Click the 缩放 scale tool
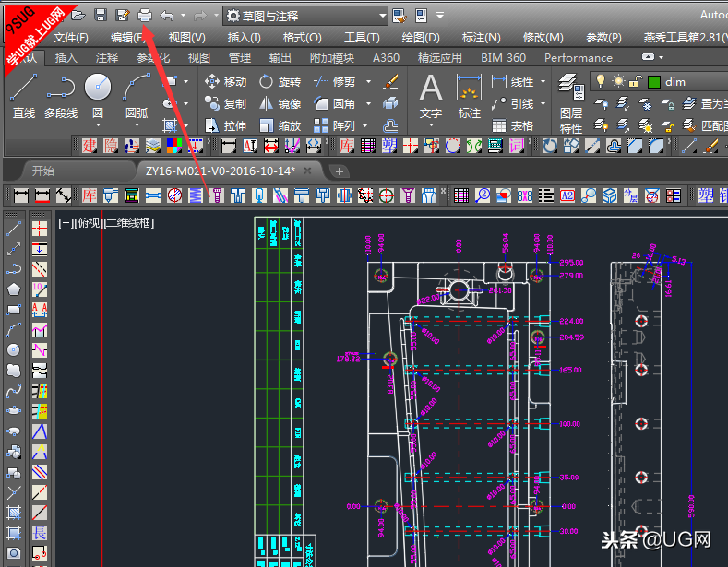The image size is (728, 567). pos(280,125)
